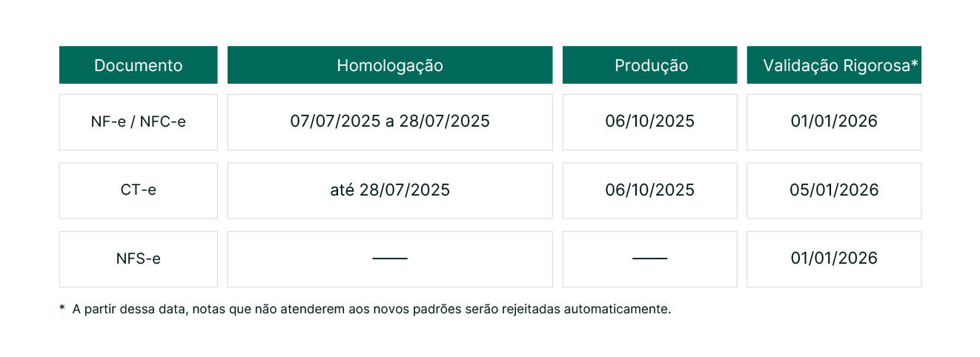Click the NFS-e Homologação dash cell
The width and height of the screenshot is (980, 357).
tap(390, 259)
